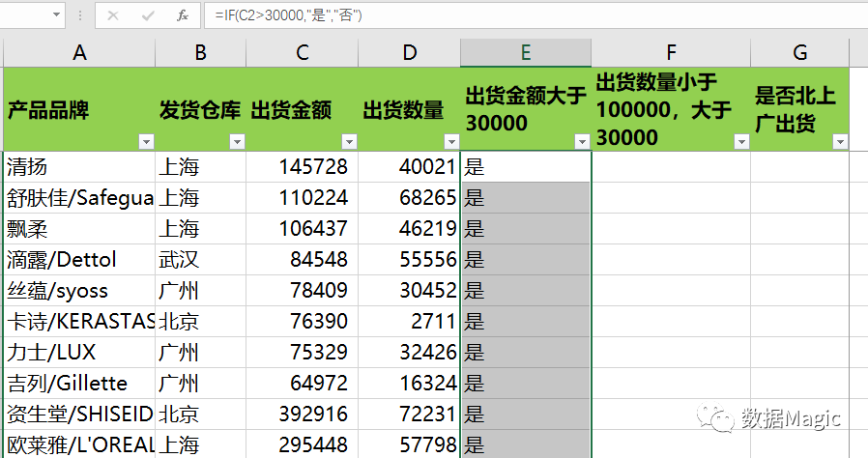Image resolution: width=868 pixels, height=458 pixels.
Task: Select column F header
Action: 671,53
